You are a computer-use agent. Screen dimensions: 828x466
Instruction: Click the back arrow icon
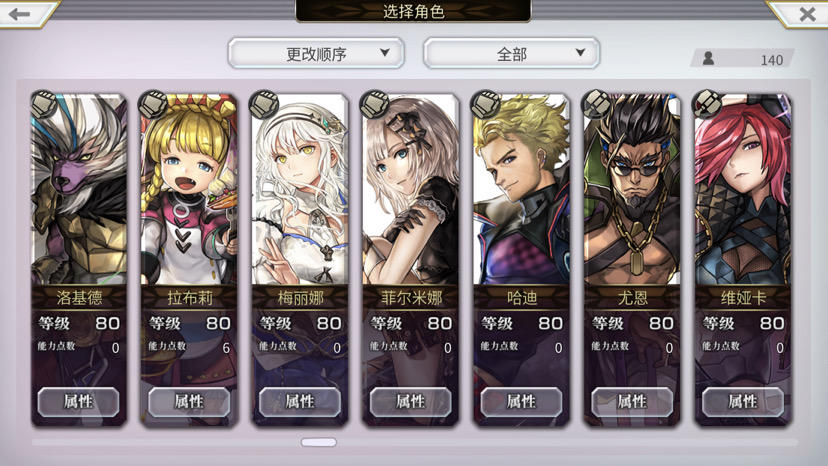[x=20, y=14]
